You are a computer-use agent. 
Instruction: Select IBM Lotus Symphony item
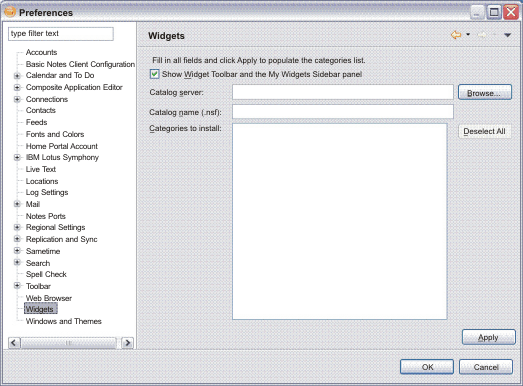(x=62, y=157)
